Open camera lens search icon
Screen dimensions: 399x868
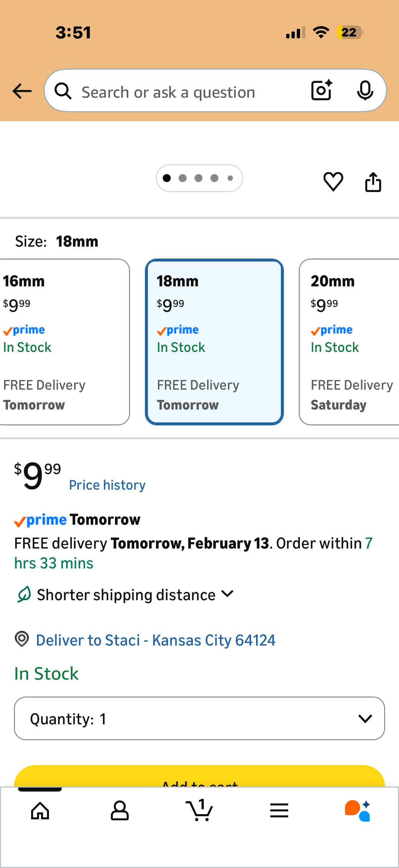[x=321, y=91]
